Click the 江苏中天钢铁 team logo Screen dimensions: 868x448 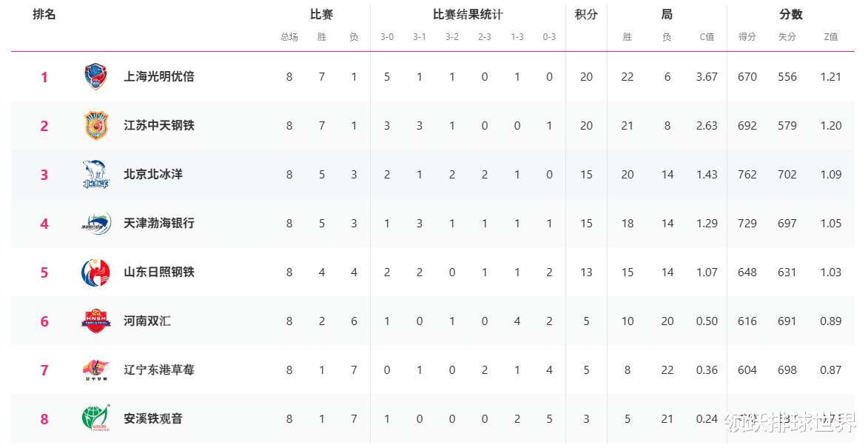pos(95,125)
